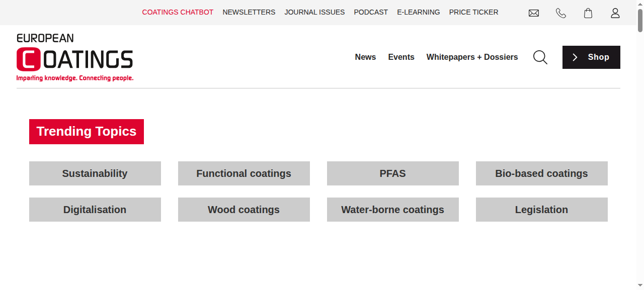Open the user account icon

coord(615,13)
